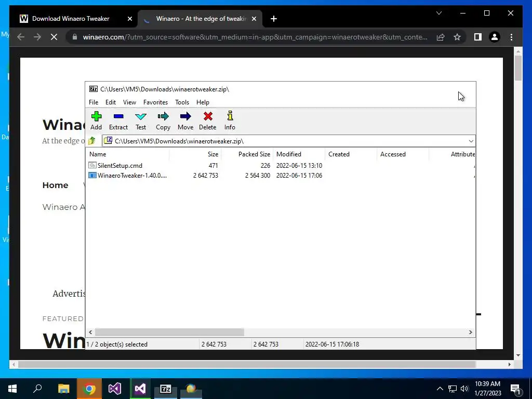Open the Chrome three-dot menu
The image size is (532, 399).
tap(511, 37)
